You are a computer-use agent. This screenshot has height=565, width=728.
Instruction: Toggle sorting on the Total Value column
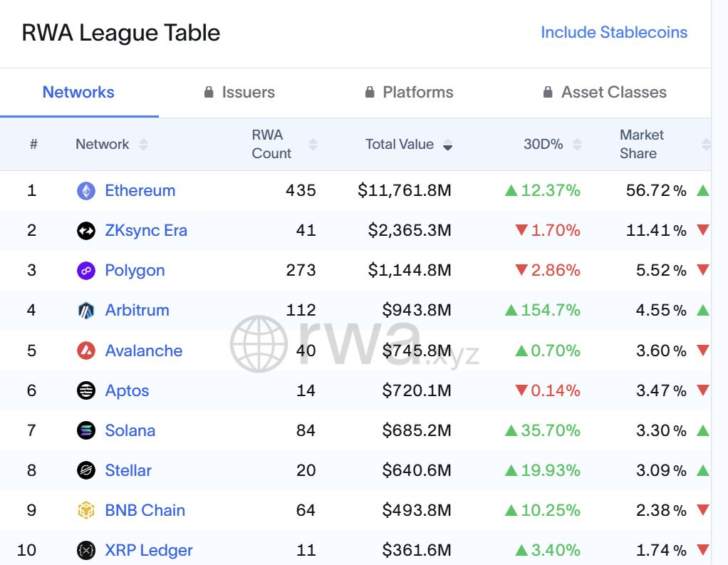447,144
